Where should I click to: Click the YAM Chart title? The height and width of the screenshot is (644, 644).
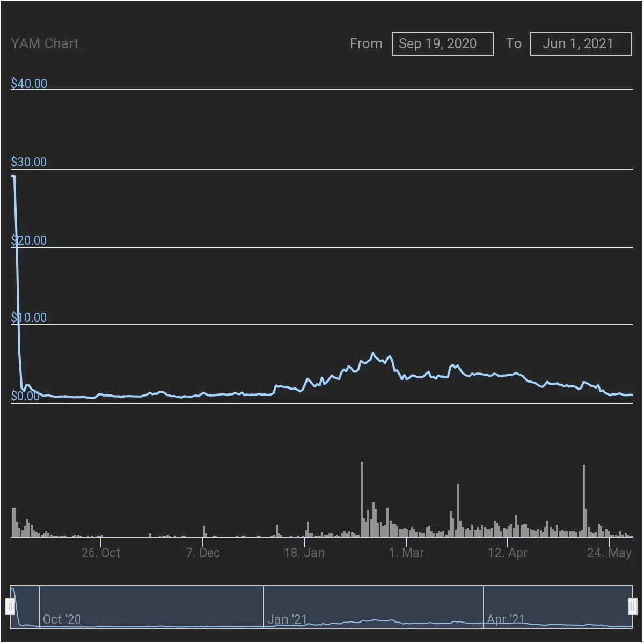tap(45, 43)
